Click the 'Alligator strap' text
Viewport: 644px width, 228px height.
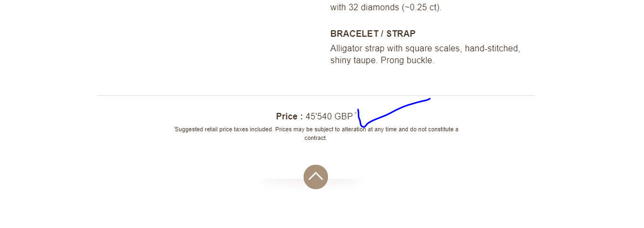(x=356, y=49)
